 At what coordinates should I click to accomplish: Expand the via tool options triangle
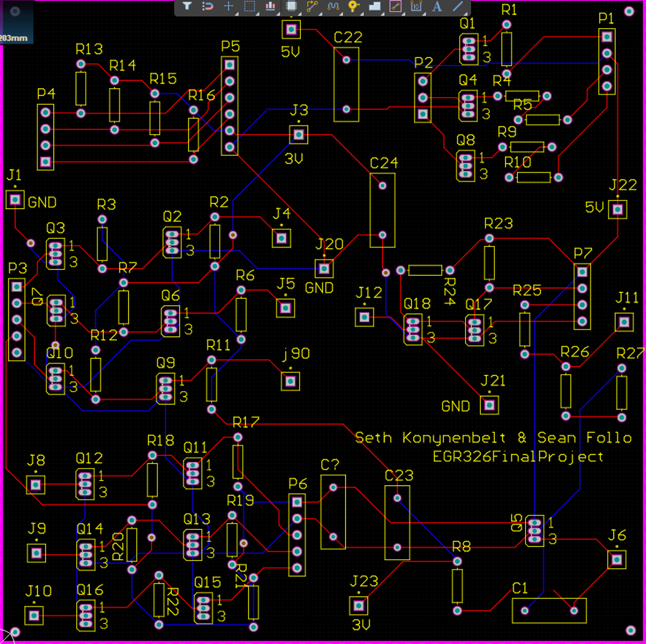[361, 13]
